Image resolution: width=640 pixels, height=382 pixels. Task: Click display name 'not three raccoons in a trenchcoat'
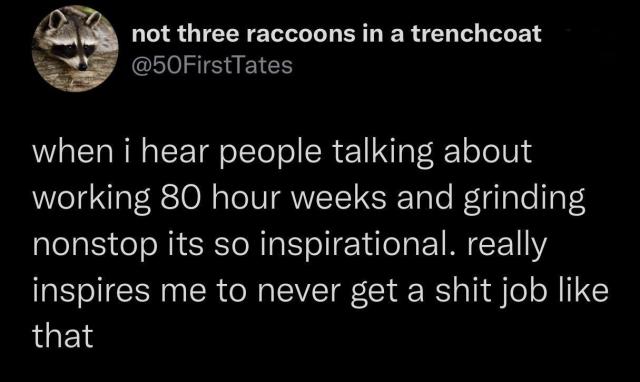click(x=336, y=33)
